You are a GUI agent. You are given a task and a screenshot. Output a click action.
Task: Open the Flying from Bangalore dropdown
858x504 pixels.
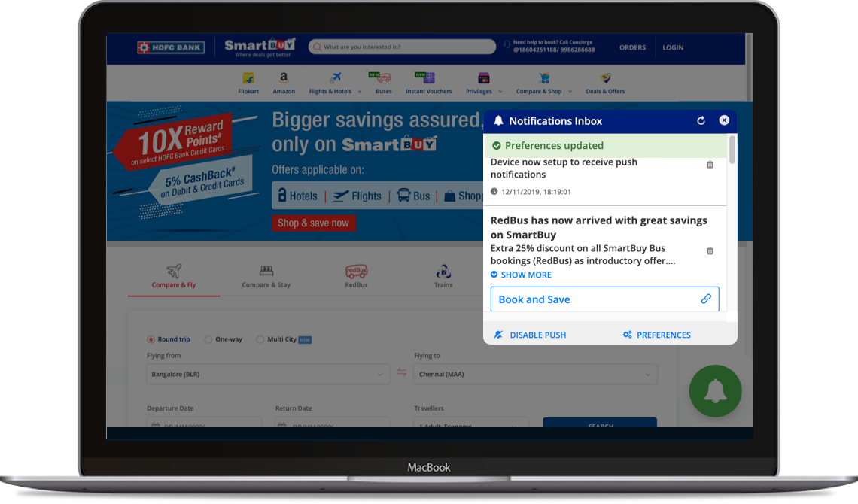tap(268, 375)
